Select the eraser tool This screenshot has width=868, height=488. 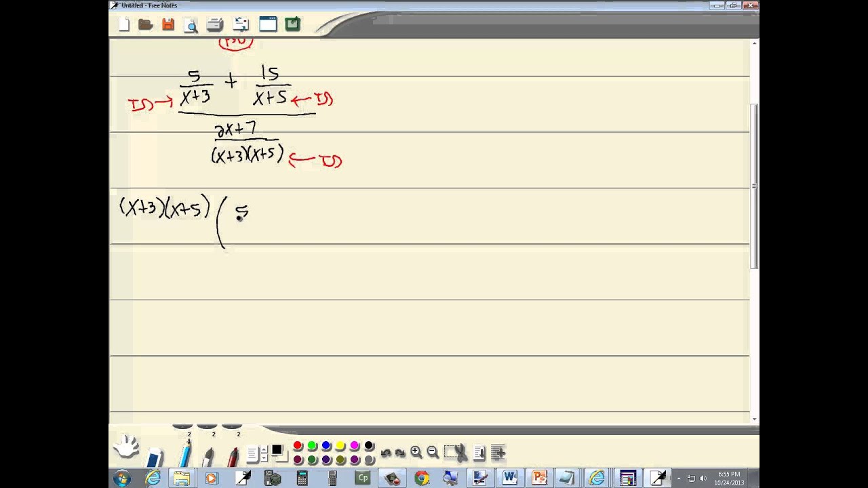click(x=155, y=456)
